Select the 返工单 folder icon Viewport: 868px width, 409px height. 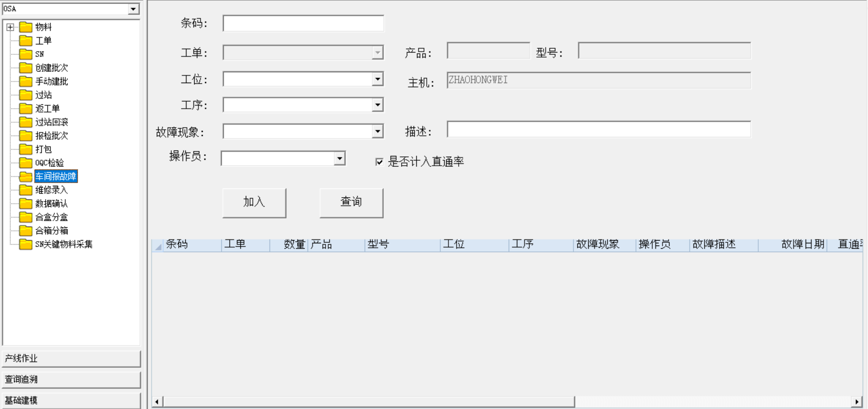[26, 109]
